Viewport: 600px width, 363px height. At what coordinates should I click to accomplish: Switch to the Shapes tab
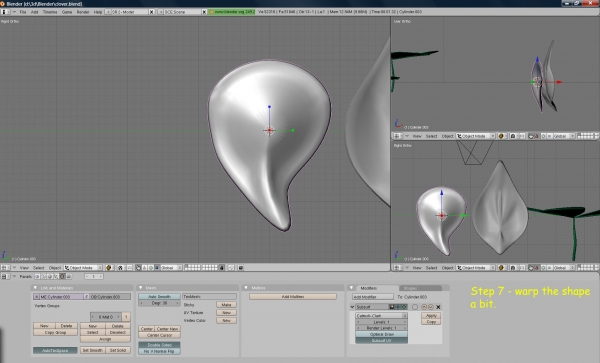(x=420, y=288)
